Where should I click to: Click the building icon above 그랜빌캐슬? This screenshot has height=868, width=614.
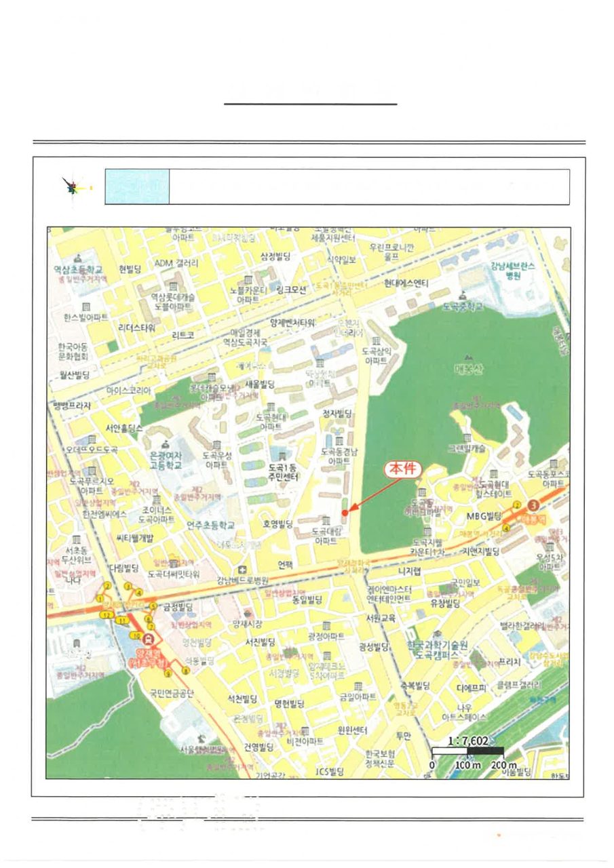pos(467,439)
